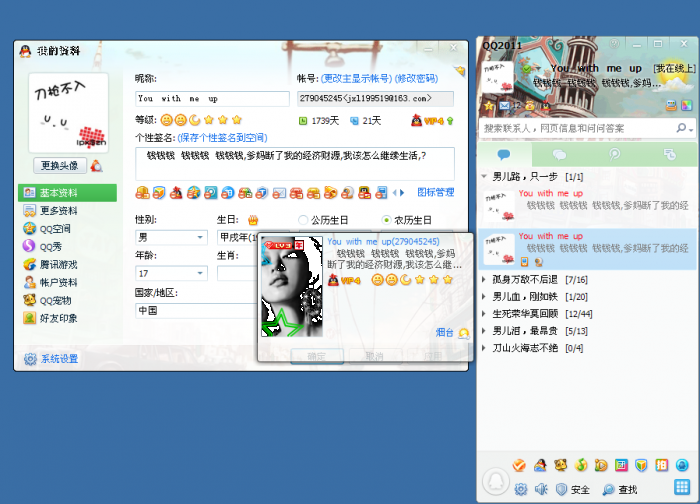Screen dimensions: 700x504
Task: Open the 年龄 age dropdown
Action: pyautogui.click(x=171, y=273)
